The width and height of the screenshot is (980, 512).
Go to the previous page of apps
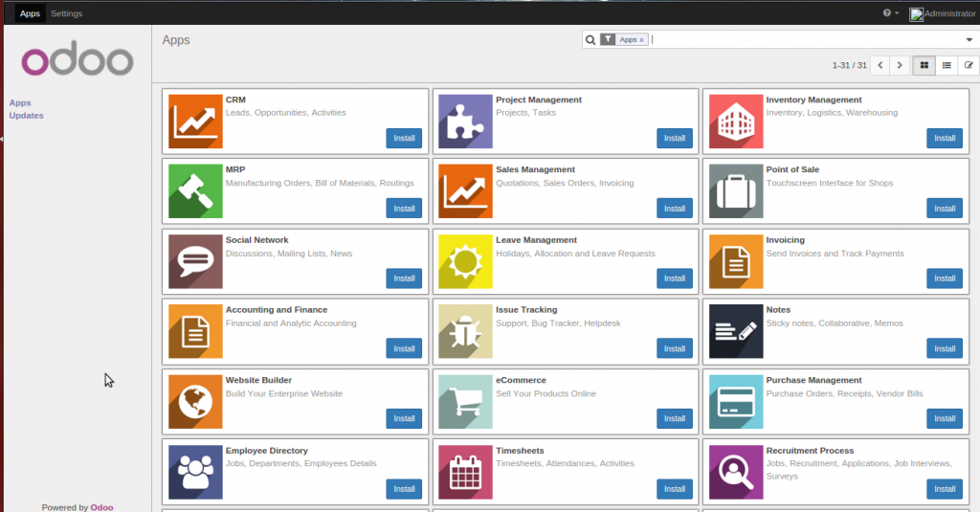(880, 65)
